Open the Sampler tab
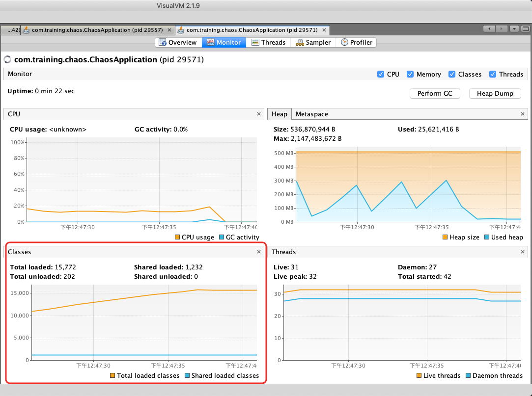 pos(313,42)
